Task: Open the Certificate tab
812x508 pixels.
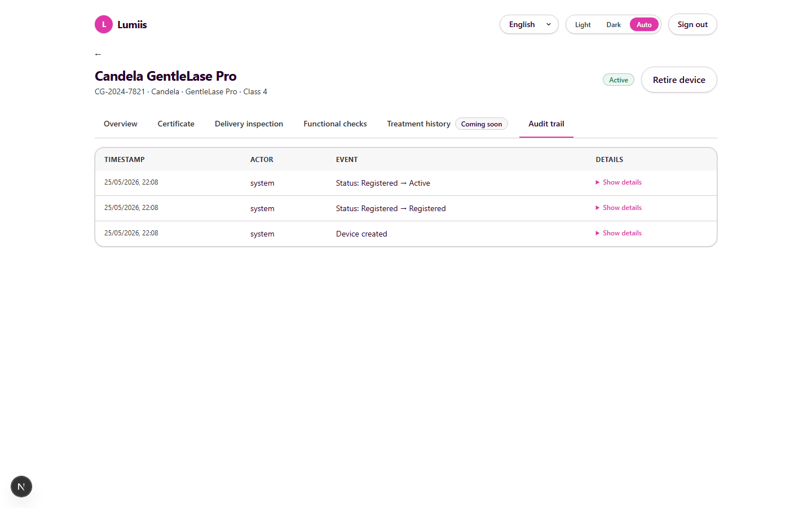Action: (176, 124)
